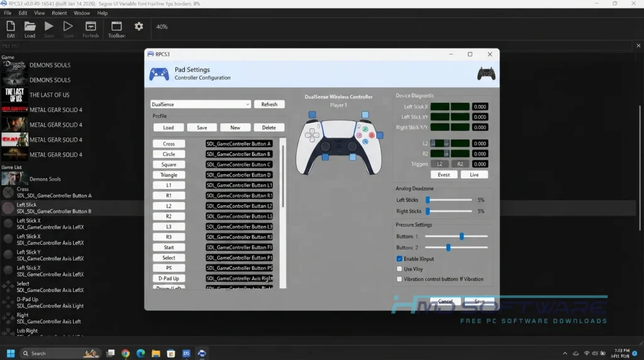Image resolution: width=644 pixels, height=360 pixels.
Task: Click the Buttons 2 pressure slider
Action: 456,247
